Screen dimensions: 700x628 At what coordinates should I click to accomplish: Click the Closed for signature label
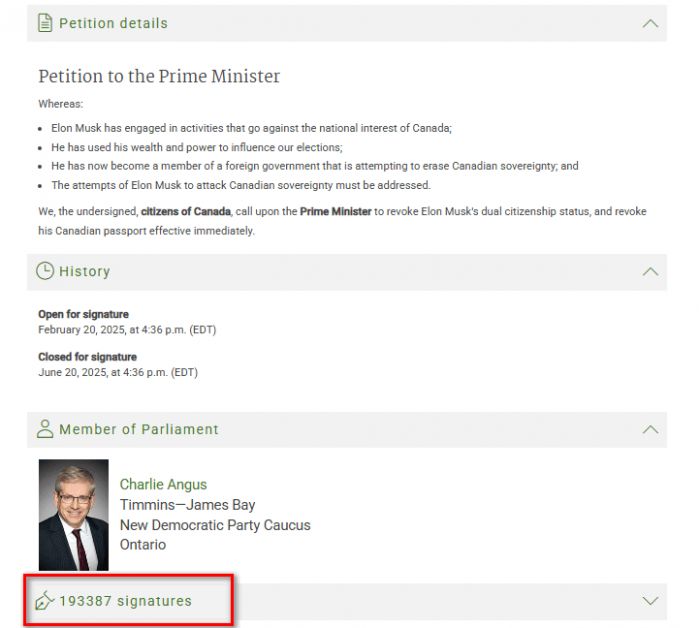(87, 357)
